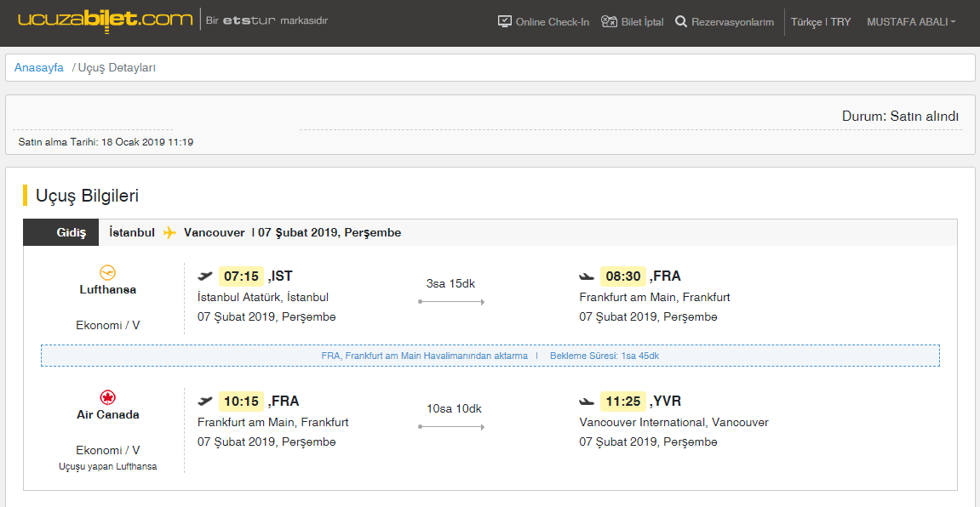
Task: Click the Lufthansa airline logo
Action: 107,272
